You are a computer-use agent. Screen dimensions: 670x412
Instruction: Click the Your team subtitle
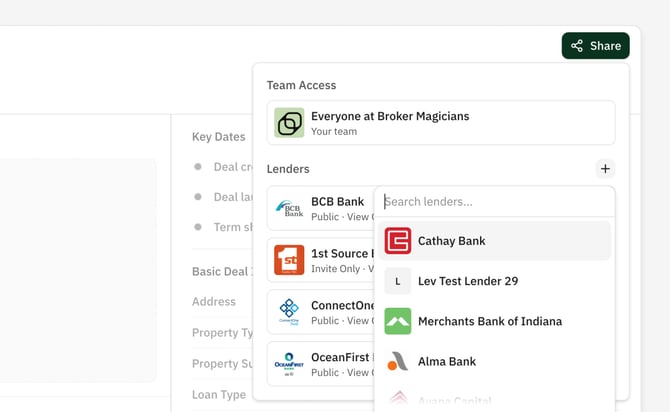[334, 132]
